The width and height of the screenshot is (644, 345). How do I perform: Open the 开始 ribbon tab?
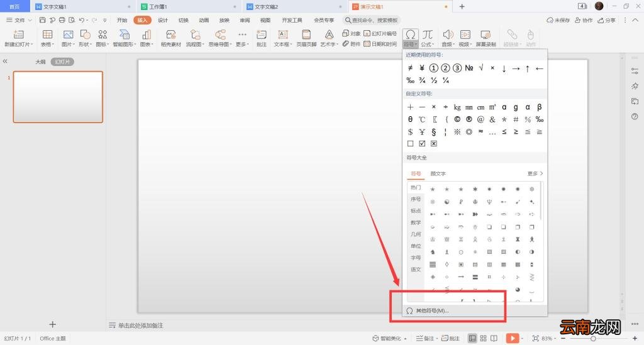(x=122, y=20)
